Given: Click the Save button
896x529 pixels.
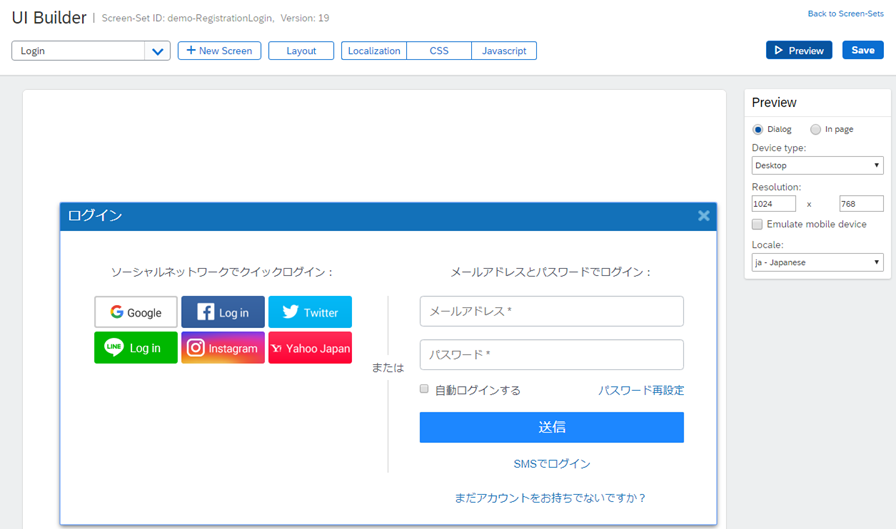Looking at the screenshot, I should pos(863,50).
